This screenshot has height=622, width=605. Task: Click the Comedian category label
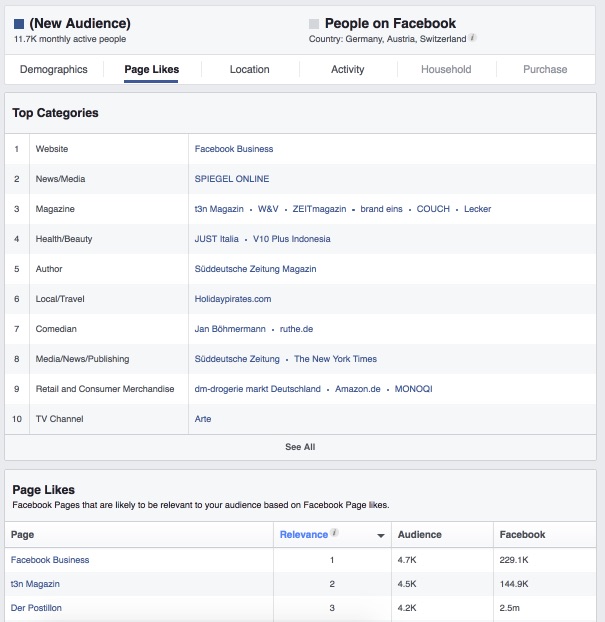coord(56,329)
